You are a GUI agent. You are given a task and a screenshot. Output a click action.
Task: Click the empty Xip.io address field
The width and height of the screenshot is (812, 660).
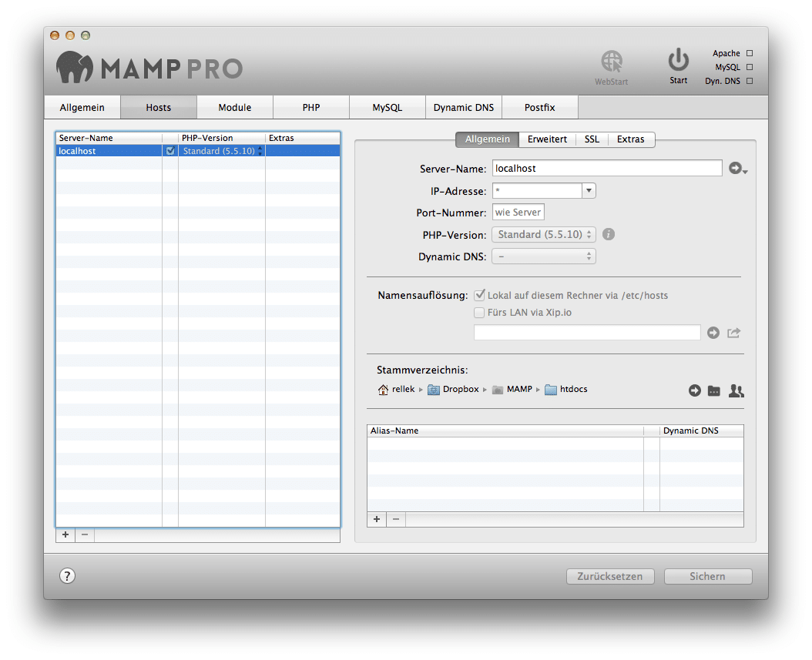[x=587, y=333]
